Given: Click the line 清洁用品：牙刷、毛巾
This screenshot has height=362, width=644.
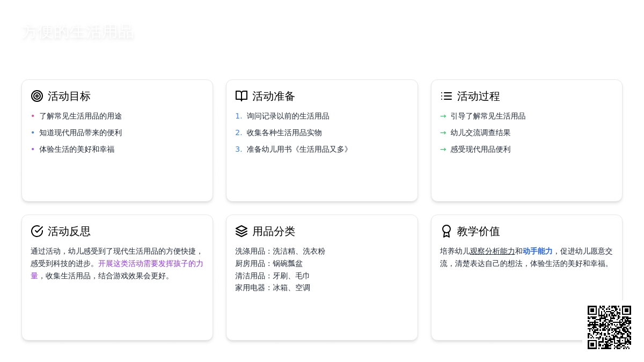Looking at the screenshot, I should click(x=273, y=276).
